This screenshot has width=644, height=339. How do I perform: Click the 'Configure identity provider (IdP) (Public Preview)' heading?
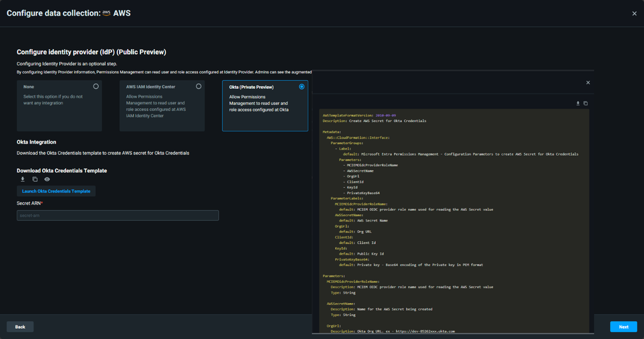pyautogui.click(x=92, y=52)
